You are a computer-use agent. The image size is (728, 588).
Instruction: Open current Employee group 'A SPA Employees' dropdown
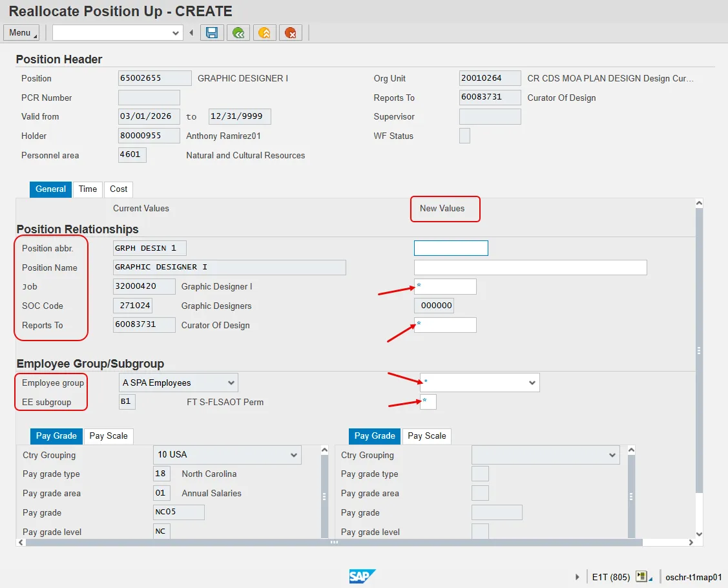231,383
